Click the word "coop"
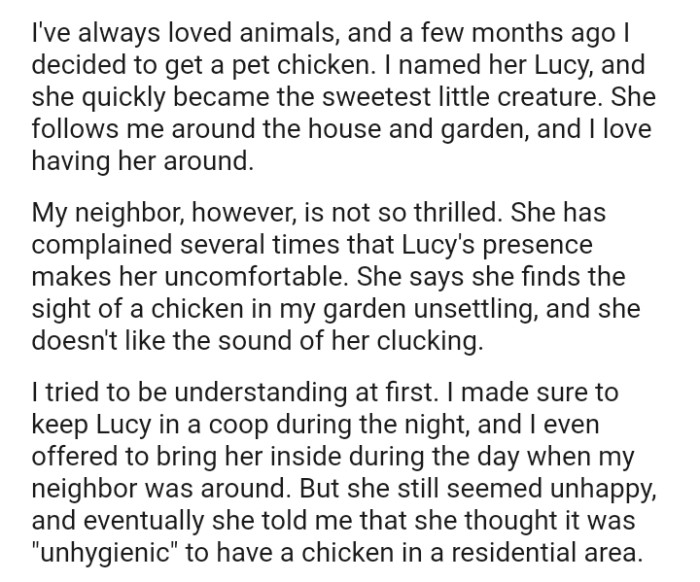Image resolution: width=700 pixels, height=582 pixels. pyautogui.click(x=239, y=425)
